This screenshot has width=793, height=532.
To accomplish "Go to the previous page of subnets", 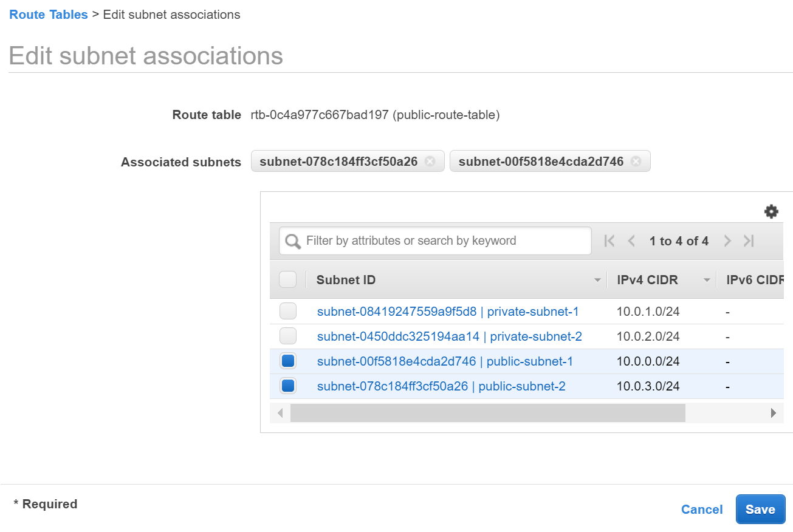I will 631,241.
